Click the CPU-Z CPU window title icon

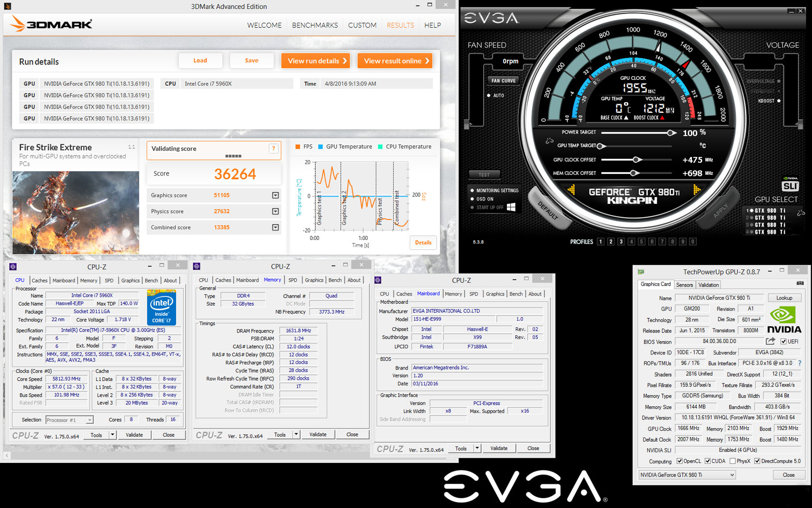13,267
